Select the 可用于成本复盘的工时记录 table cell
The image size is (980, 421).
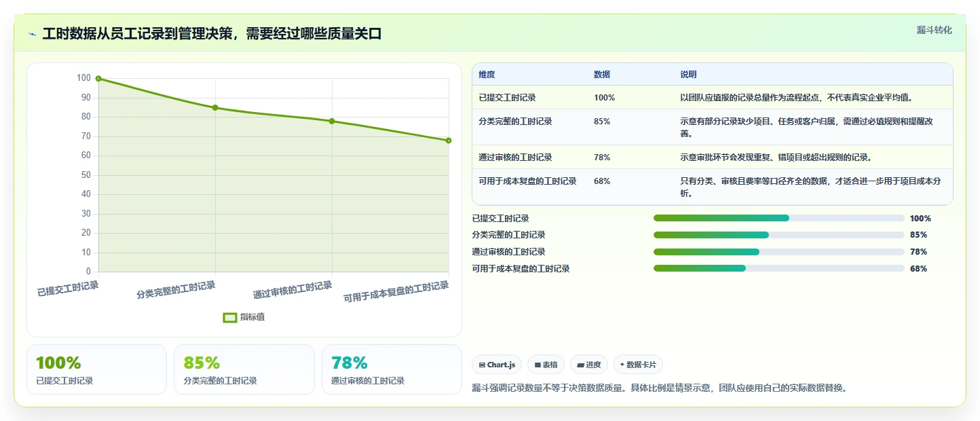click(x=527, y=181)
